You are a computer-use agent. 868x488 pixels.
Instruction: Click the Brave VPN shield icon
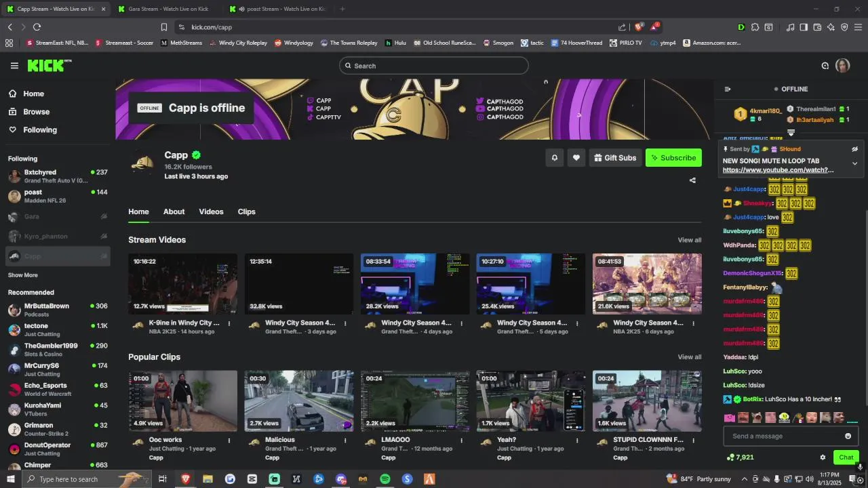click(x=844, y=27)
